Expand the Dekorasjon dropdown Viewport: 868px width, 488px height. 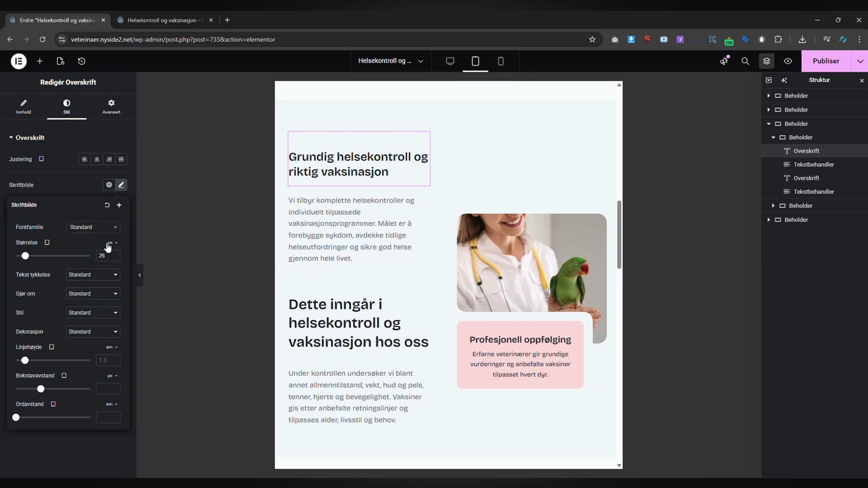click(x=93, y=331)
